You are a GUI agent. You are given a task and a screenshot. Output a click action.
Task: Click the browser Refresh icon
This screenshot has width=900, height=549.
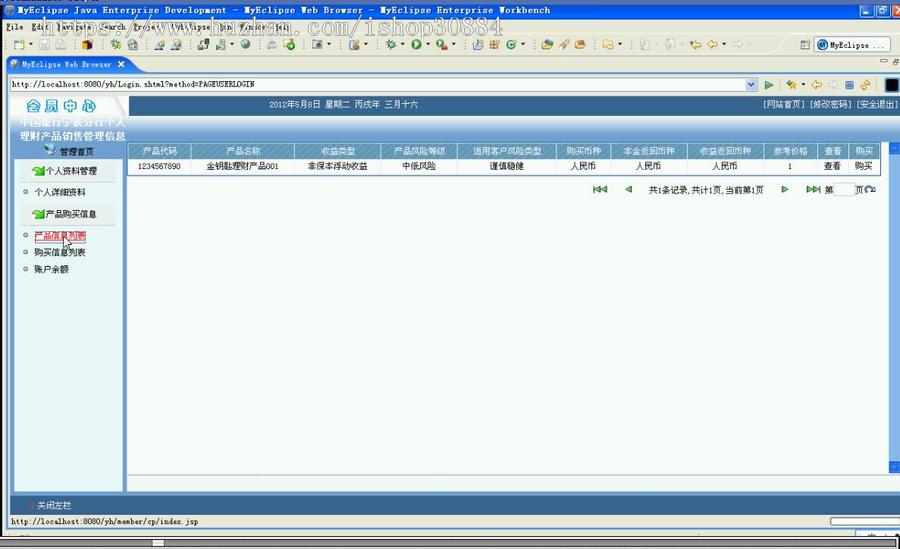point(865,85)
